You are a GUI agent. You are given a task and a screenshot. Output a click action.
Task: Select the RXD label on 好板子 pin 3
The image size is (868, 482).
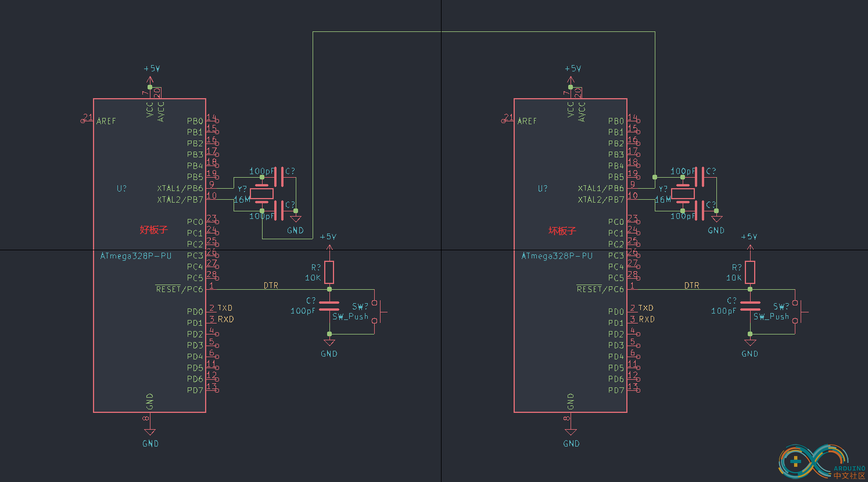225,319
